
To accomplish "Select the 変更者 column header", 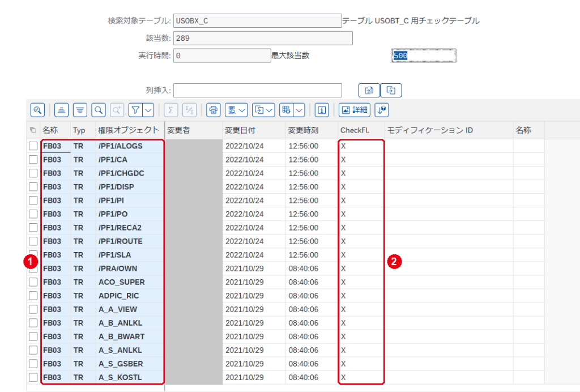I will tap(194, 130).
